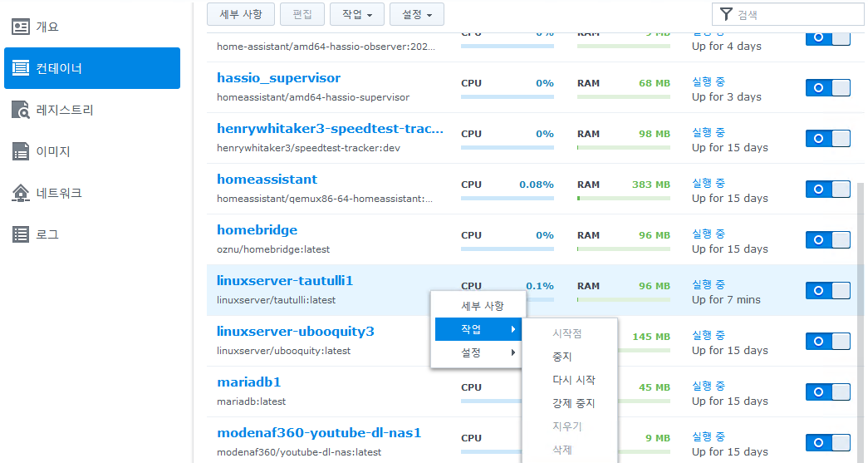Image resolution: width=868 pixels, height=463 pixels.
Task: Click the 이미지 image file icon
Action: 21,151
